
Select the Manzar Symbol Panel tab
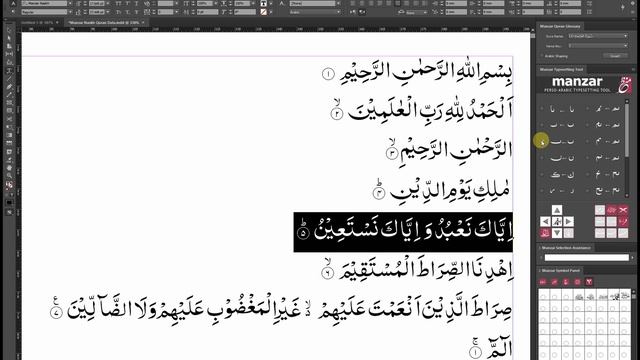coord(561,271)
